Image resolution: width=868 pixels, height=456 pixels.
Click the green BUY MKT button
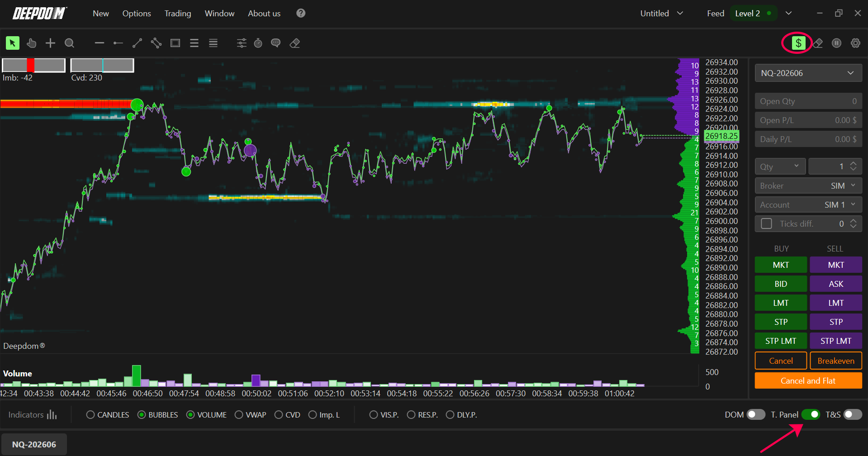(781, 265)
